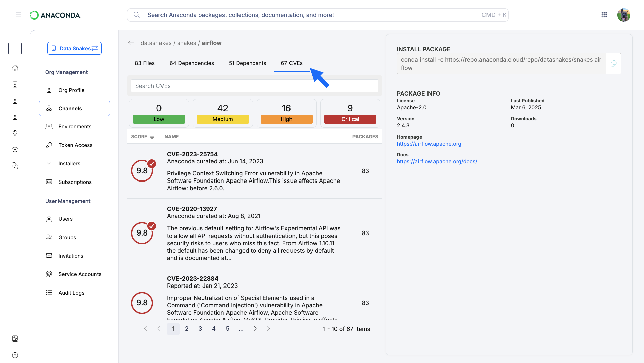Open the help question mark icon
The width and height of the screenshot is (644, 363).
click(15, 355)
